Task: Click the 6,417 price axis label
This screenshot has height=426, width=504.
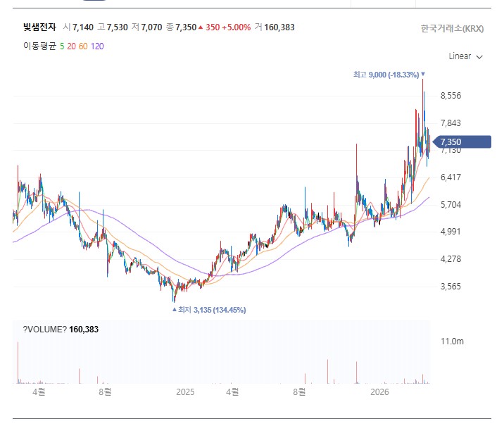Action: pyautogui.click(x=451, y=177)
